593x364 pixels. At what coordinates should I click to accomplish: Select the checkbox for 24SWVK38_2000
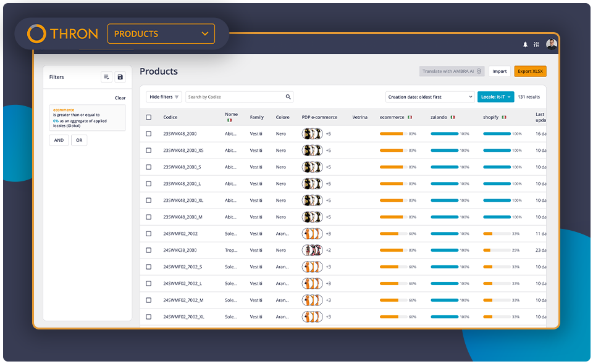pos(149,250)
